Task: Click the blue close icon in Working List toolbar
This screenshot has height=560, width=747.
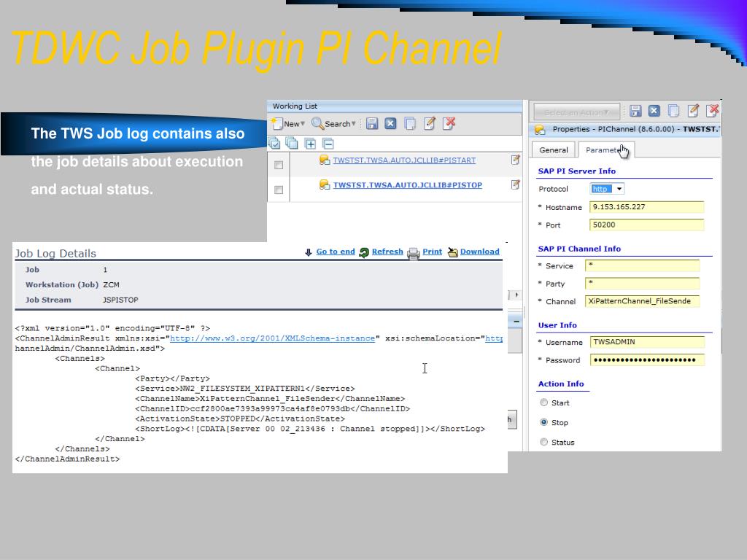Action: (391, 124)
